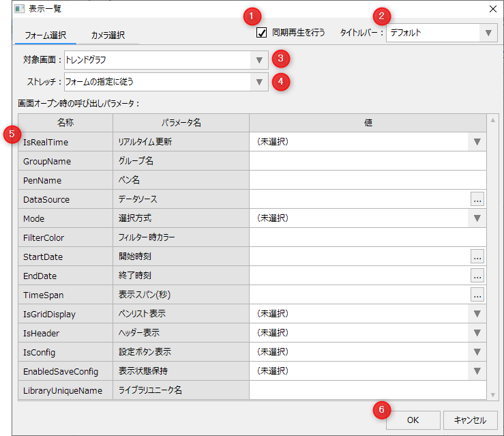Select the PenName name cell

[65, 180]
